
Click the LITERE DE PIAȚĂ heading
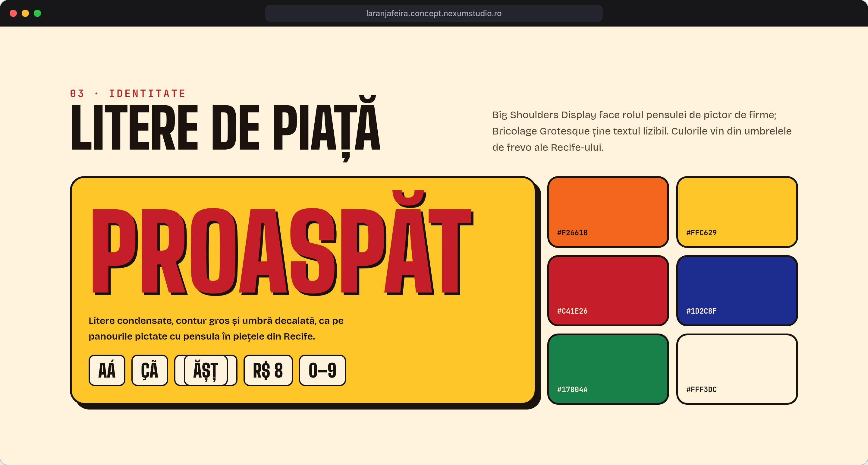(225, 128)
